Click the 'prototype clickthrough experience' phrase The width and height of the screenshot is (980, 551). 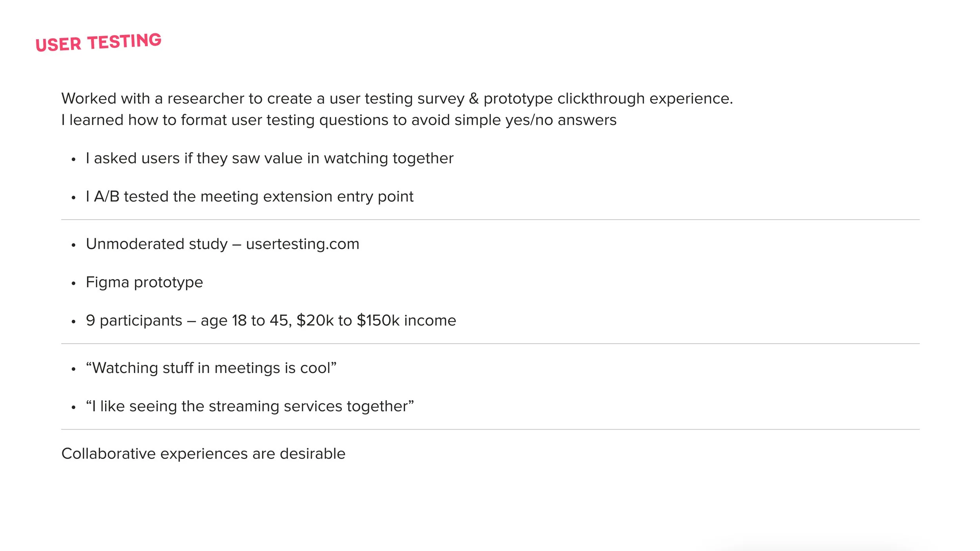608,99
